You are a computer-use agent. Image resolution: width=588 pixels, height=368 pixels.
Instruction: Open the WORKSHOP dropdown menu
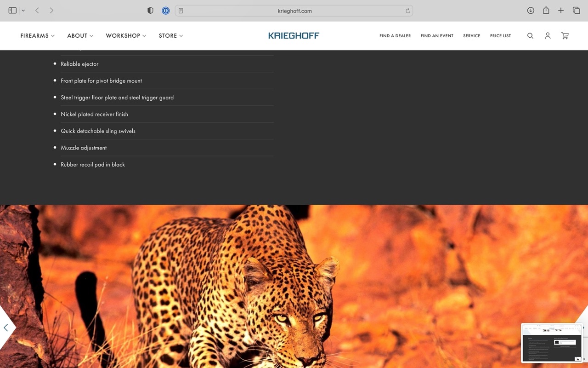pos(125,36)
